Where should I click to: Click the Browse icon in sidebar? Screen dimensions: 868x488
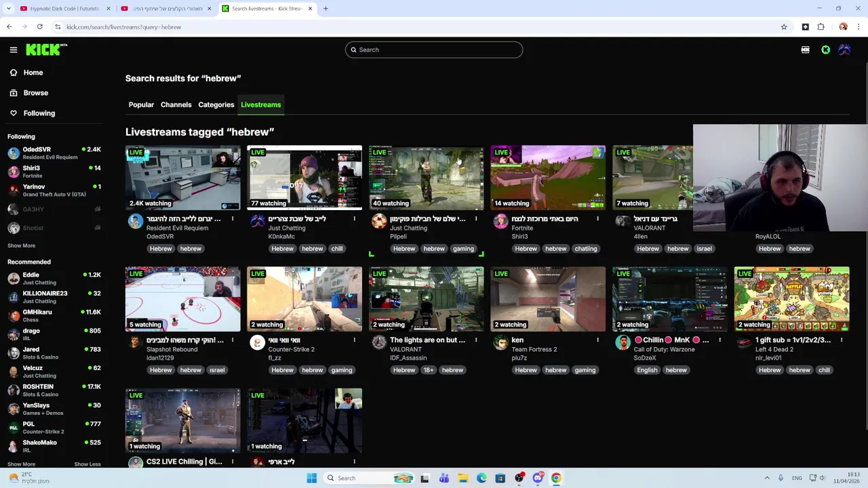point(14,93)
